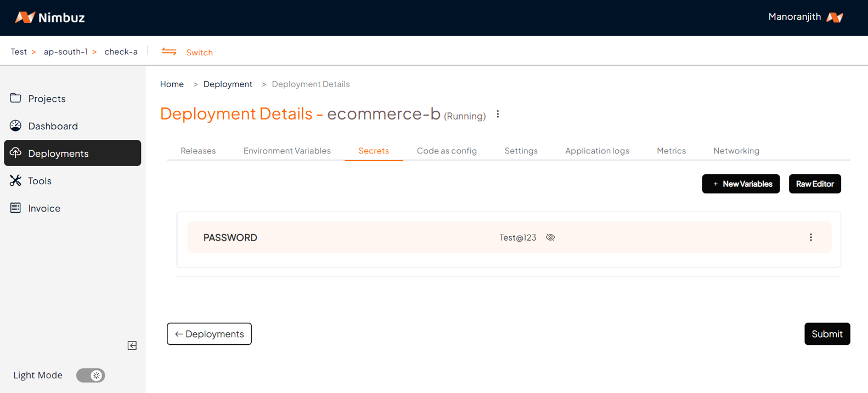
Task: Click the user avatar icon beside Manoranjith
Action: pos(835,18)
